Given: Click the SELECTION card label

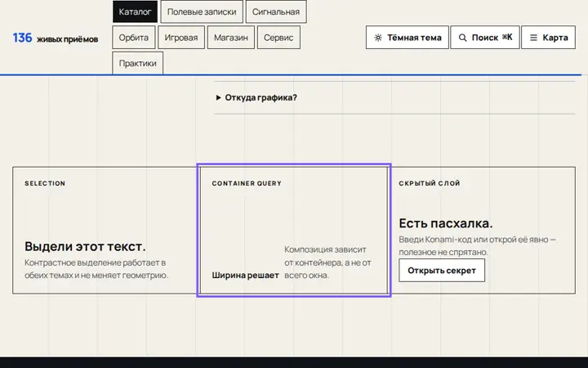Looking at the screenshot, I should pos(45,183).
